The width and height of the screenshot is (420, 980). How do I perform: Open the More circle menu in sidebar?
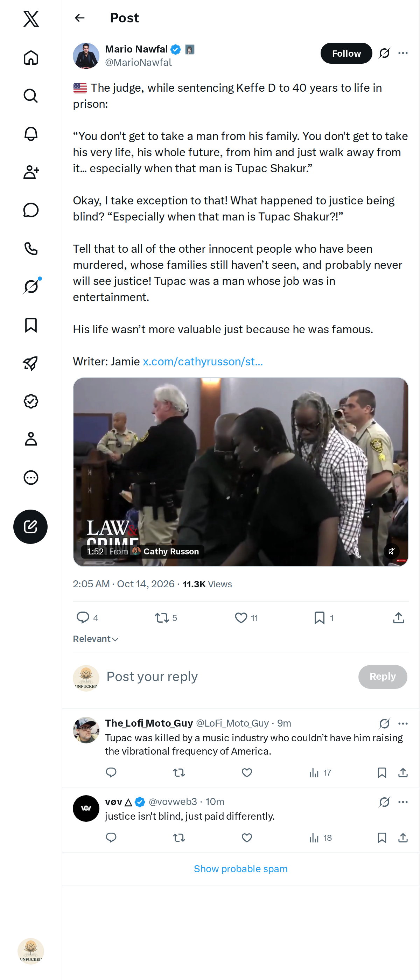pos(31,477)
